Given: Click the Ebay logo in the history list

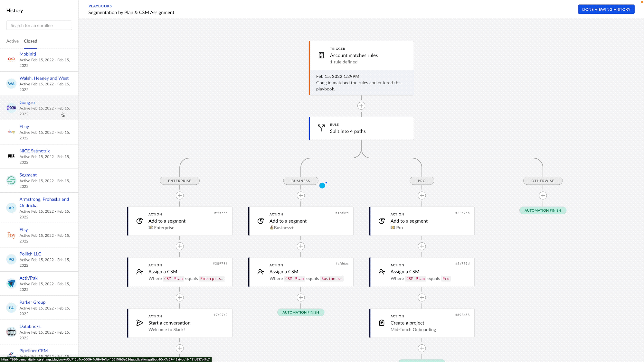Looking at the screenshot, I should click(11, 132).
